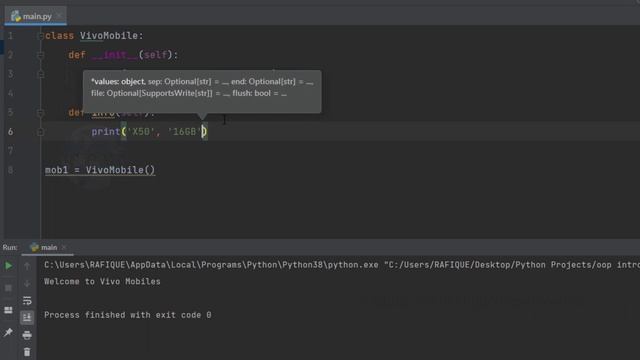
Task: Click the 'print' call on line 6
Action: tap(106, 132)
